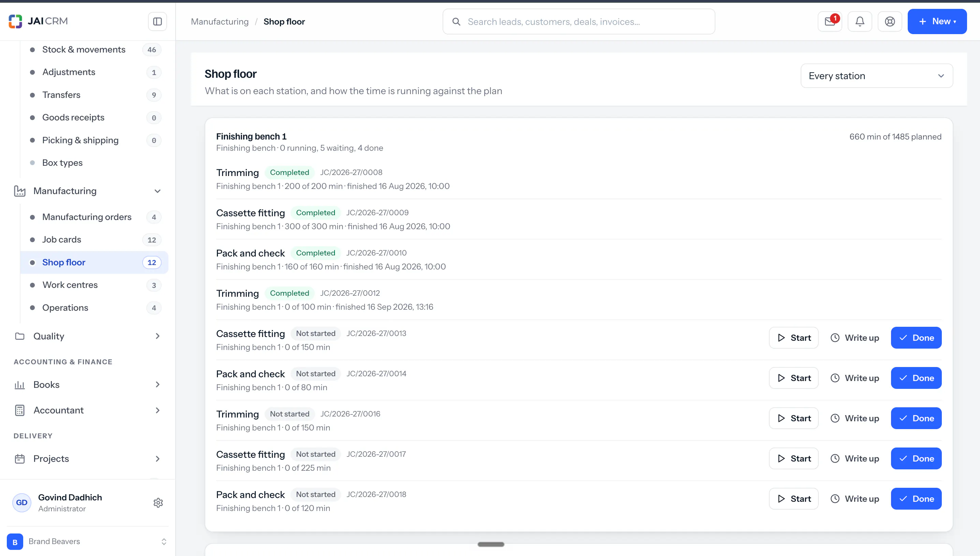Click Not started badge on JC/2026-27/0013
Viewport: 980px width, 556px height.
tap(316, 333)
